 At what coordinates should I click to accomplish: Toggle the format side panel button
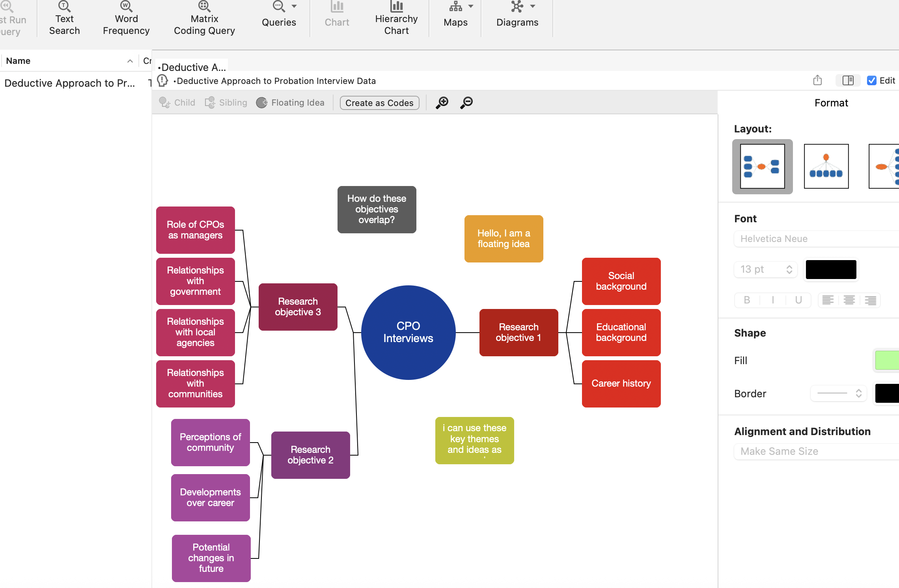tap(848, 80)
